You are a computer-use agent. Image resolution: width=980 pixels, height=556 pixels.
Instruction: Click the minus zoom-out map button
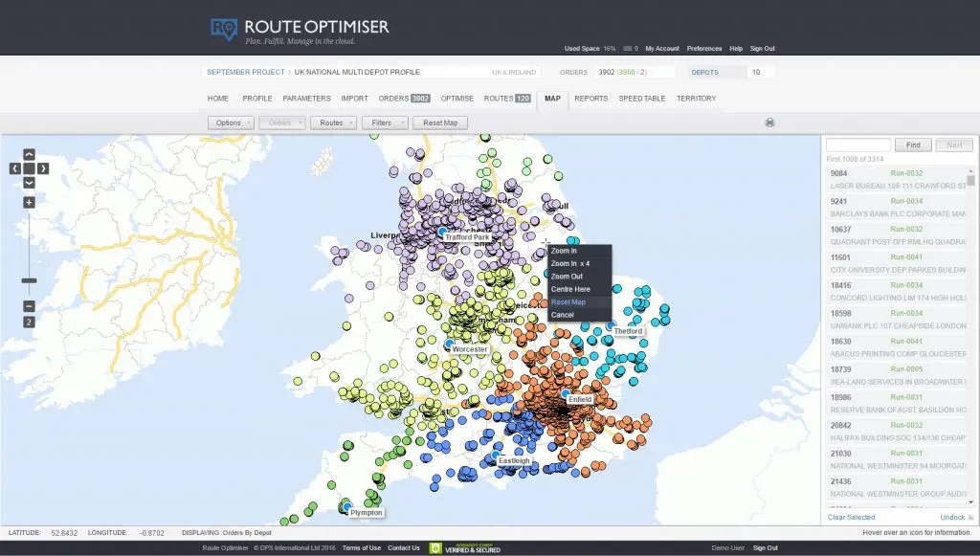29,306
